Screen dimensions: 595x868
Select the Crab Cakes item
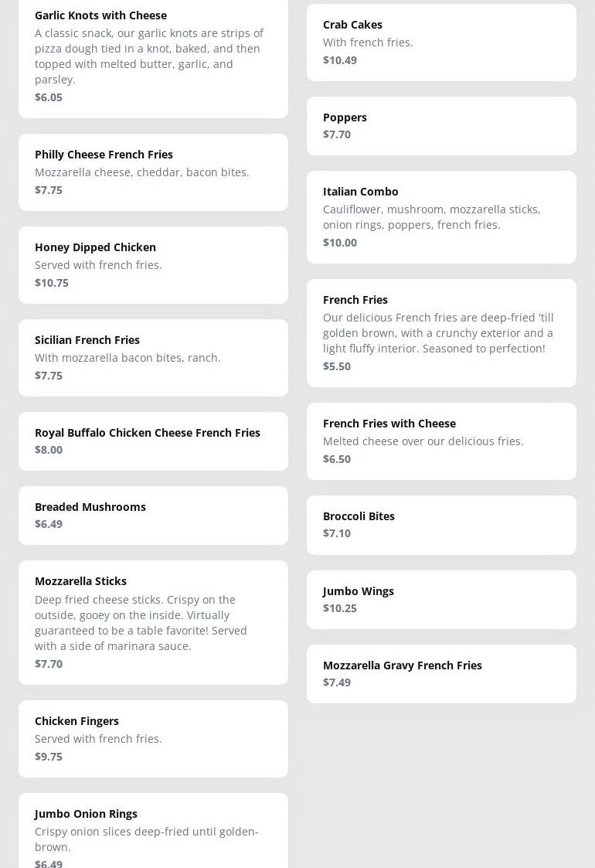tap(441, 42)
